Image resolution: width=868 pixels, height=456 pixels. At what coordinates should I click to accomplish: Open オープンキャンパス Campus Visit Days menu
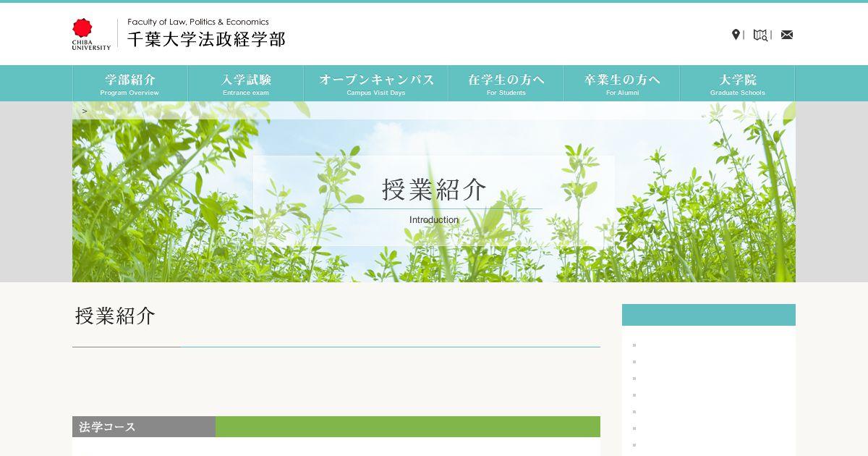(376, 83)
